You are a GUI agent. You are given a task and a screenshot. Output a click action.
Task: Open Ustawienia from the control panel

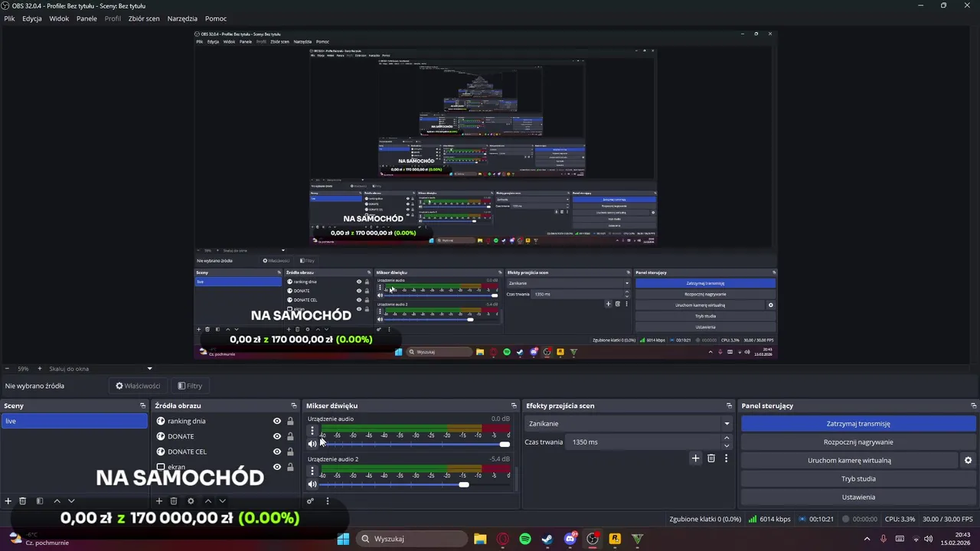pyautogui.click(x=858, y=497)
